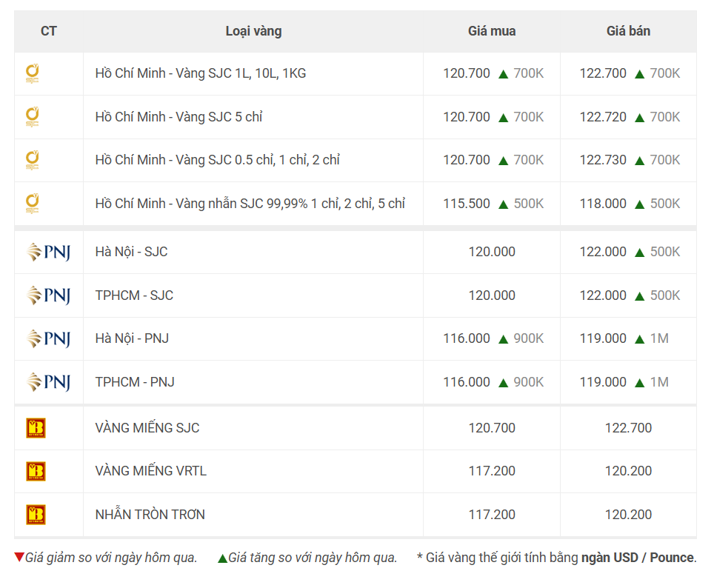Viewport: 714px width, 588px height.
Task: Click the CT column header
Action: pyautogui.click(x=49, y=31)
